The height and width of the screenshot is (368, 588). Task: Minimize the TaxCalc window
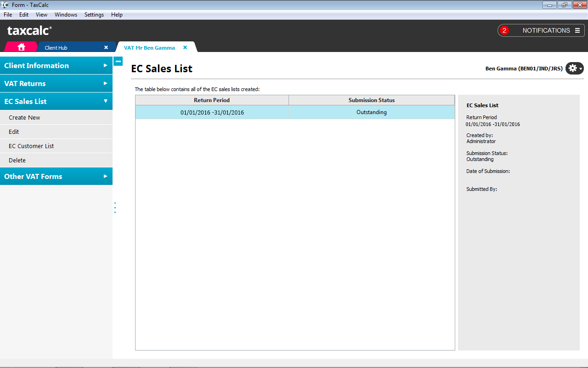point(549,5)
